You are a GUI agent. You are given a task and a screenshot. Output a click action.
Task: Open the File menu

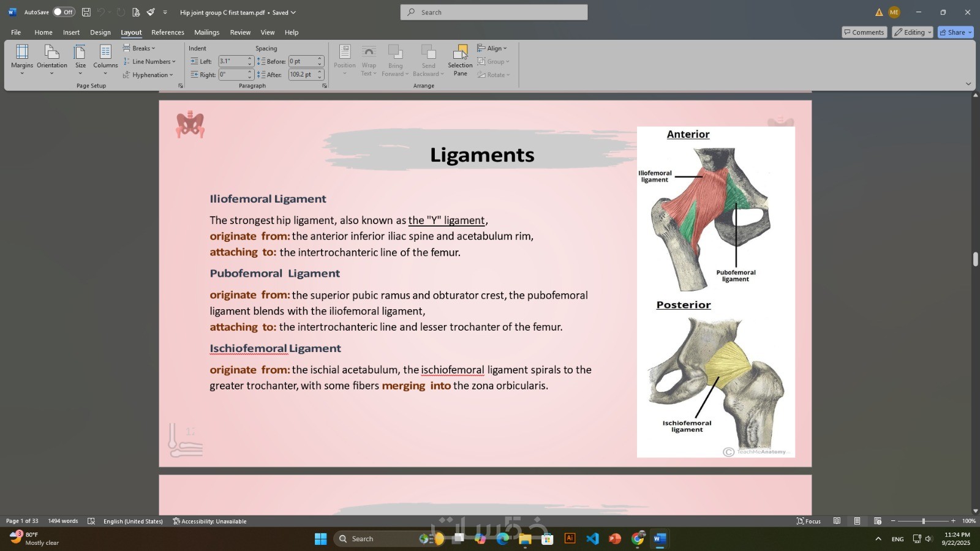click(x=16, y=32)
